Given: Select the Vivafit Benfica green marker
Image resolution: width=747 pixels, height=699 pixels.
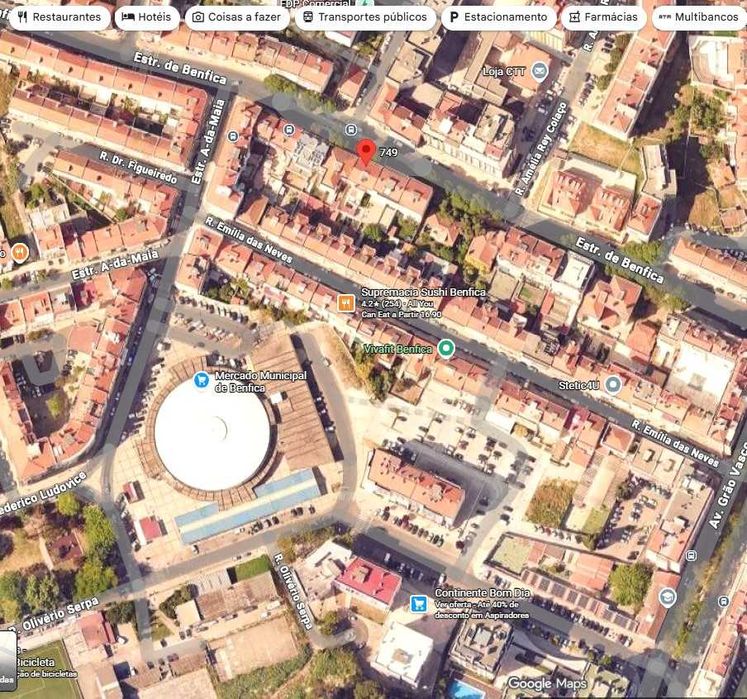Looking at the screenshot, I should tap(446, 348).
